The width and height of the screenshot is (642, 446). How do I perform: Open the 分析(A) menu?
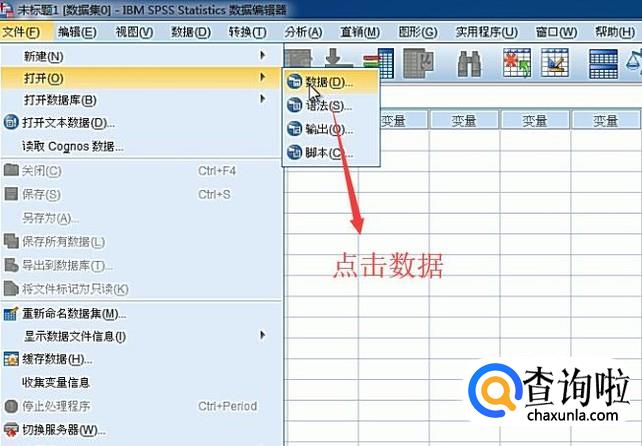click(303, 32)
